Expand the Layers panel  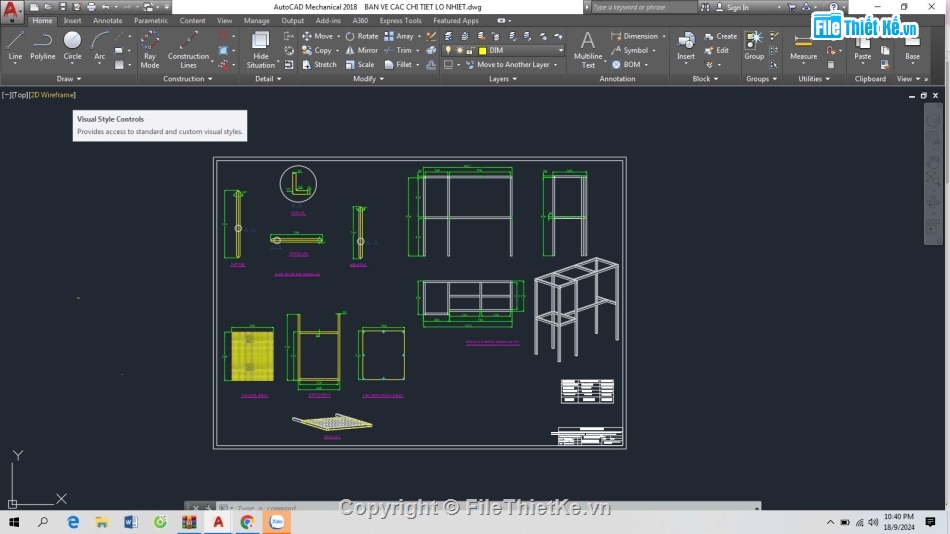point(503,79)
